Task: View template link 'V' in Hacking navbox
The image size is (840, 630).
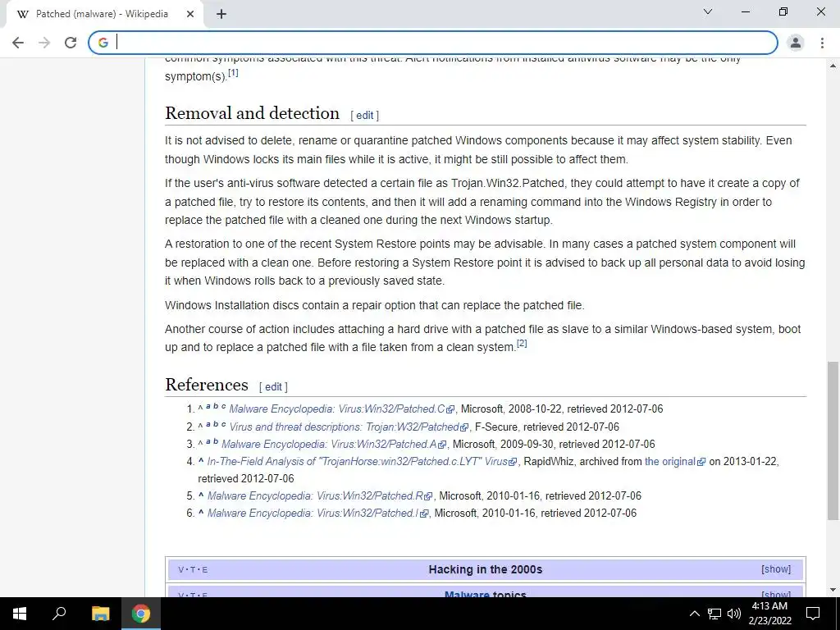Action: pos(180,570)
